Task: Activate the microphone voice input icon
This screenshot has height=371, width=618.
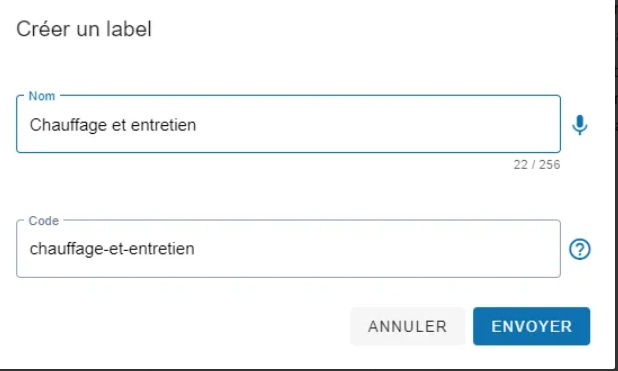Action: pos(579,125)
